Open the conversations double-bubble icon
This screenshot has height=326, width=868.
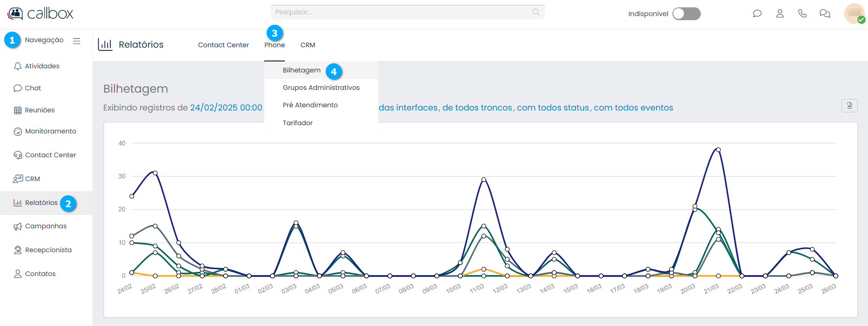[x=824, y=14]
